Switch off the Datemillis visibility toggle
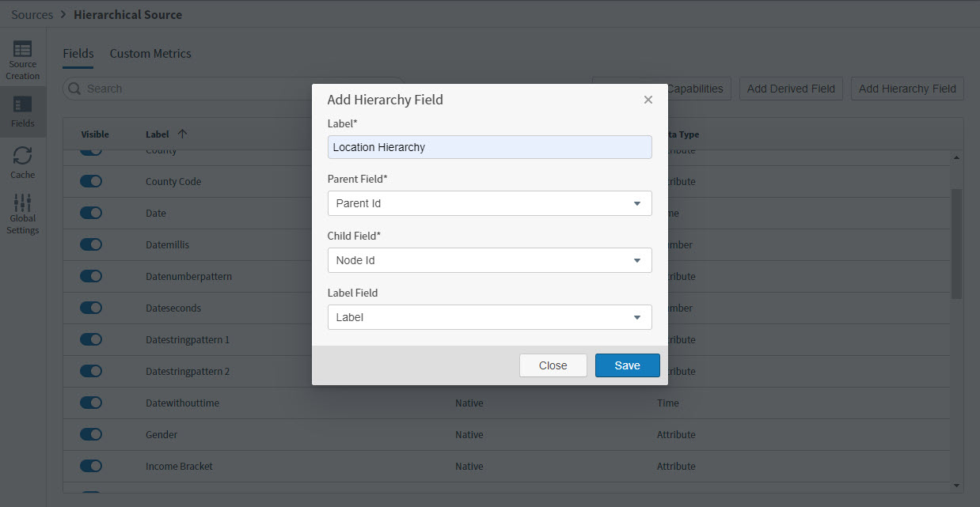980x507 pixels. (90, 244)
